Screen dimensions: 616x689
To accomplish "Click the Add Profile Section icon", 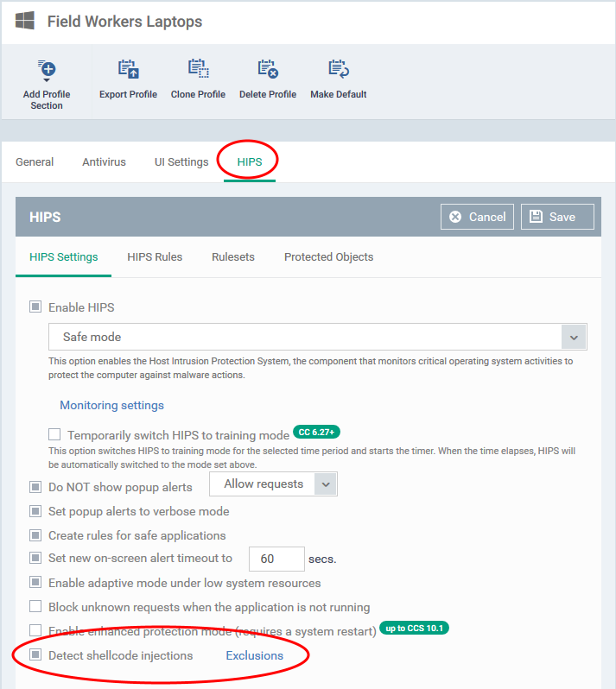I will click(x=47, y=70).
